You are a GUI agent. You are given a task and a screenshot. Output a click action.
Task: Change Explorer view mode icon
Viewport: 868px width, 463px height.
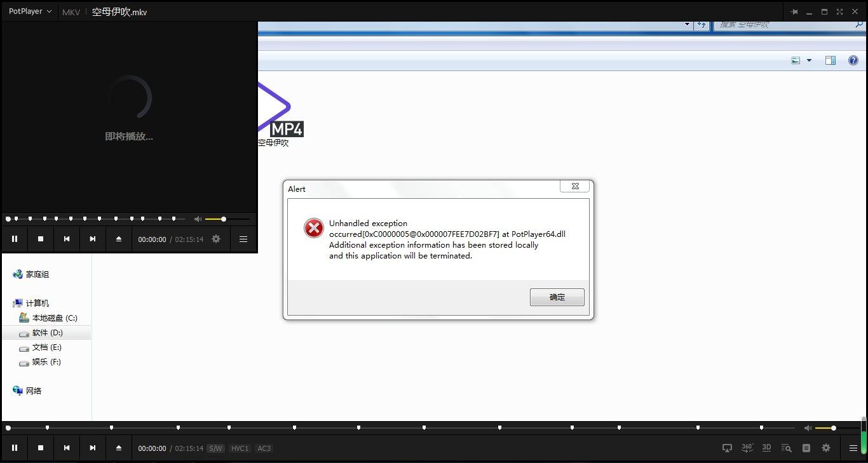point(796,60)
